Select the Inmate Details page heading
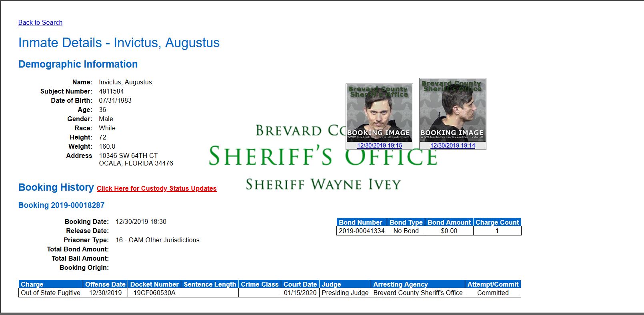This screenshot has width=644, height=315. tap(119, 43)
